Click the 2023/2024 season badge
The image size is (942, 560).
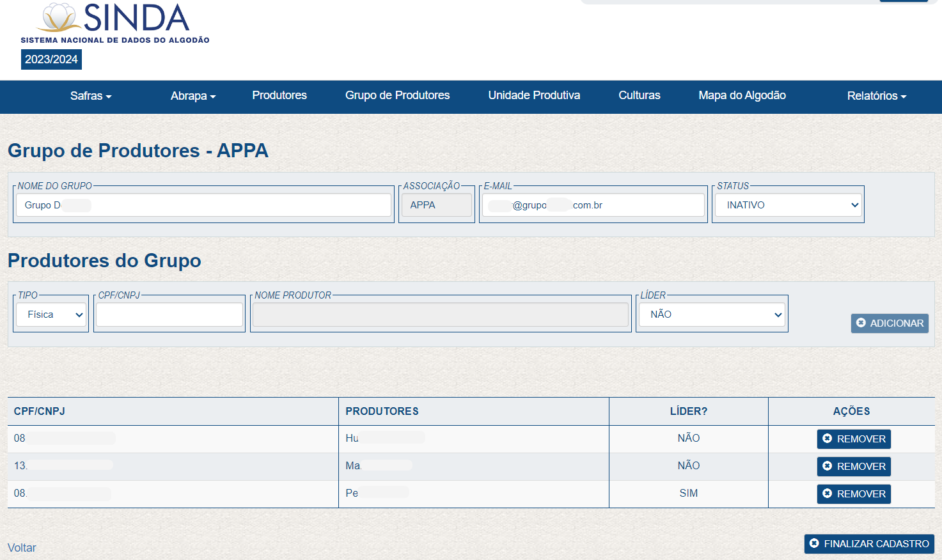51,59
